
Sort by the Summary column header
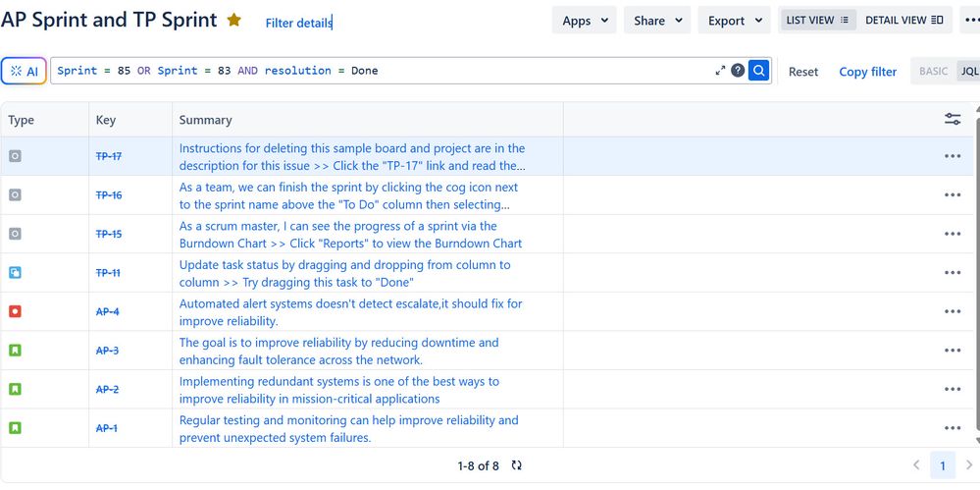pos(205,120)
